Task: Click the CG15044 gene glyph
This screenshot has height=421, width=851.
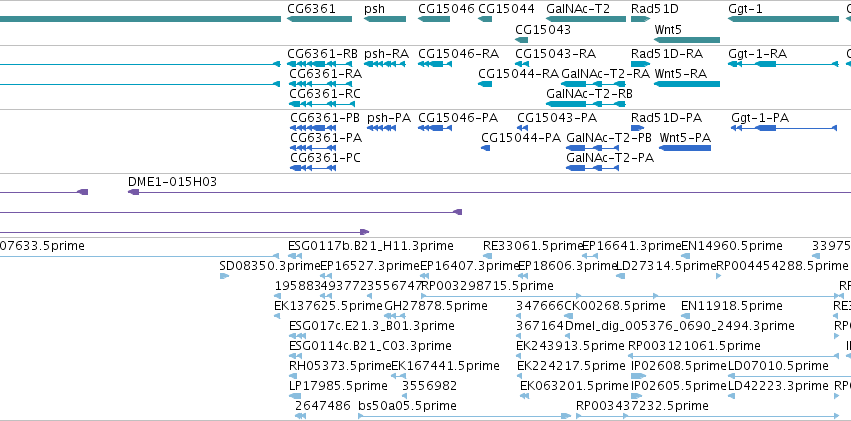Action: 485,20
